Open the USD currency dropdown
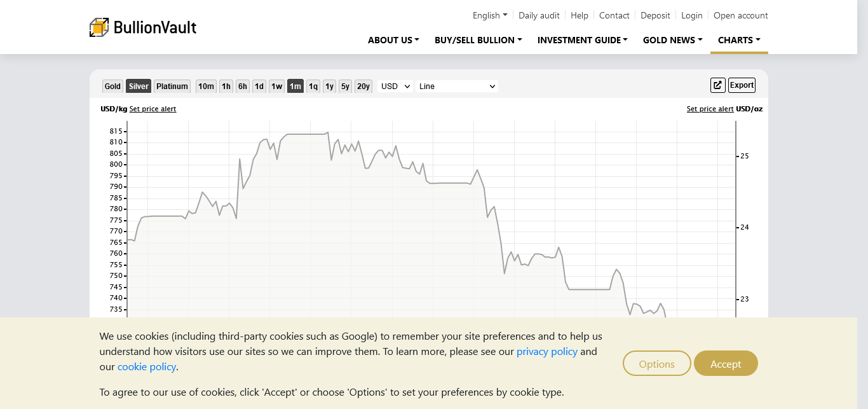868x409 pixels. coord(395,87)
